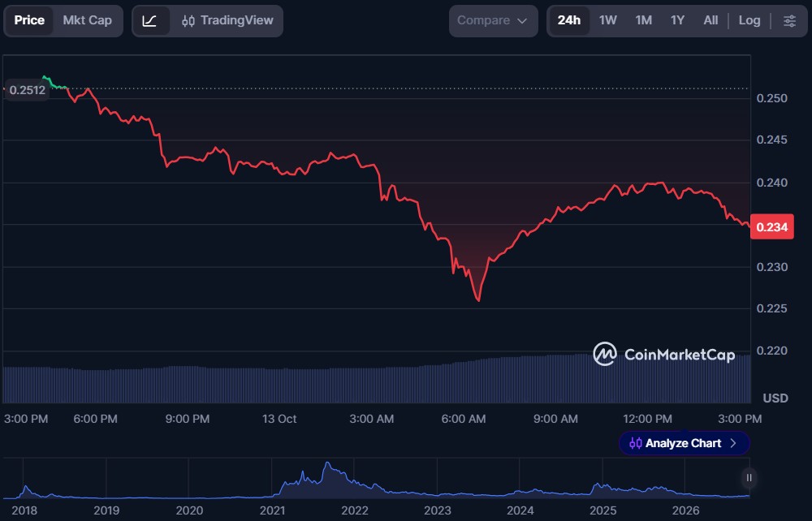
Task: Click the Analyze Chart button
Action: point(684,443)
